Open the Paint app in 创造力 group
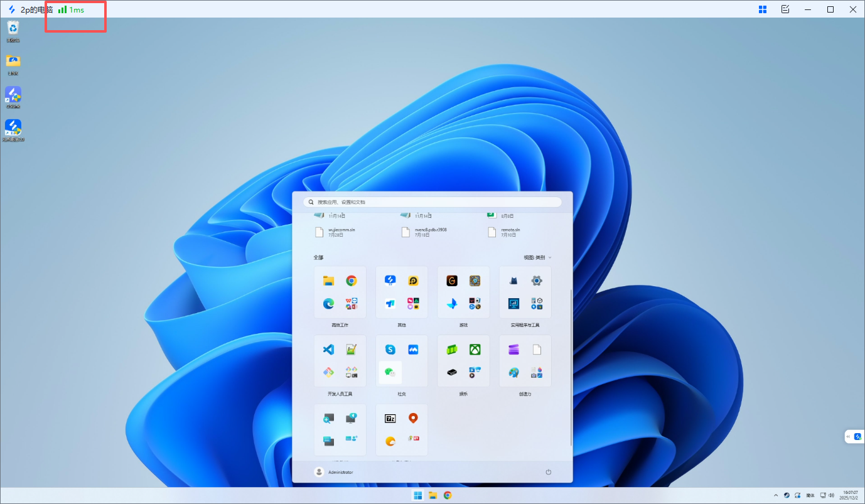The height and width of the screenshot is (504, 865). (514, 373)
